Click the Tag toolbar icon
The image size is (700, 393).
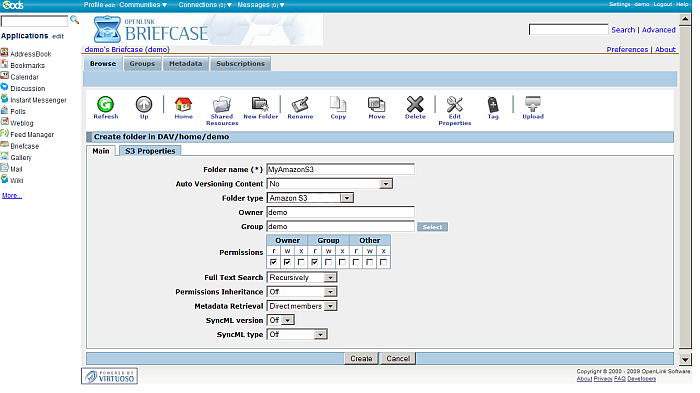click(x=493, y=105)
